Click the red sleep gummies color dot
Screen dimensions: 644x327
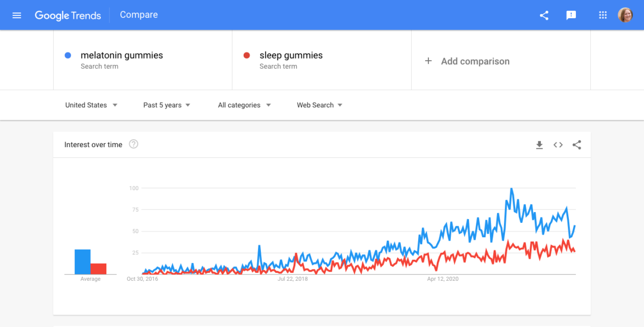click(247, 55)
